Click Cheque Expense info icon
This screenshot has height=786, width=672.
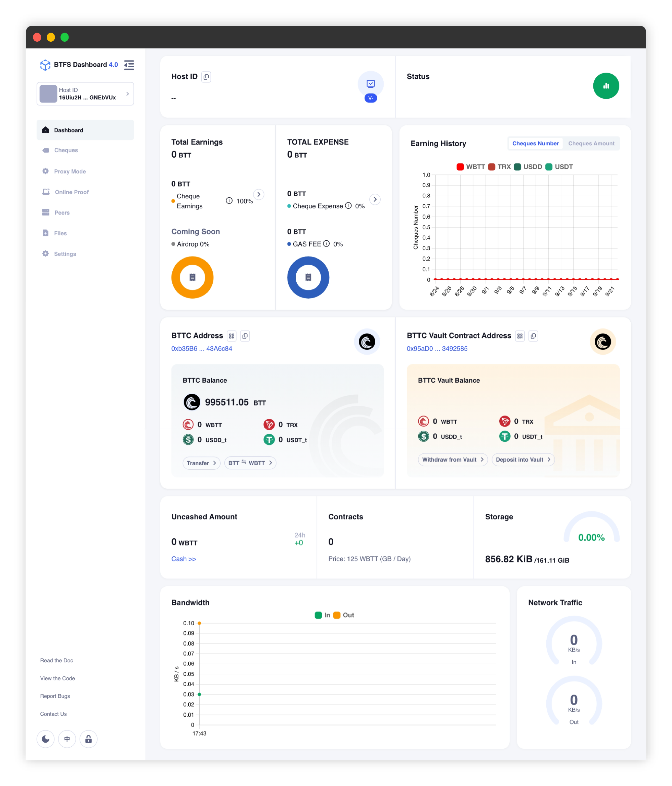348,206
